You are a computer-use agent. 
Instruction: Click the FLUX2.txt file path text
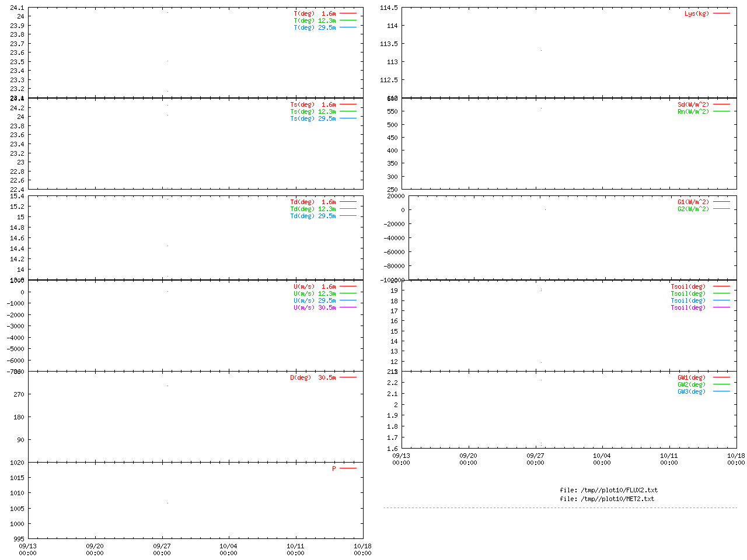(608, 490)
